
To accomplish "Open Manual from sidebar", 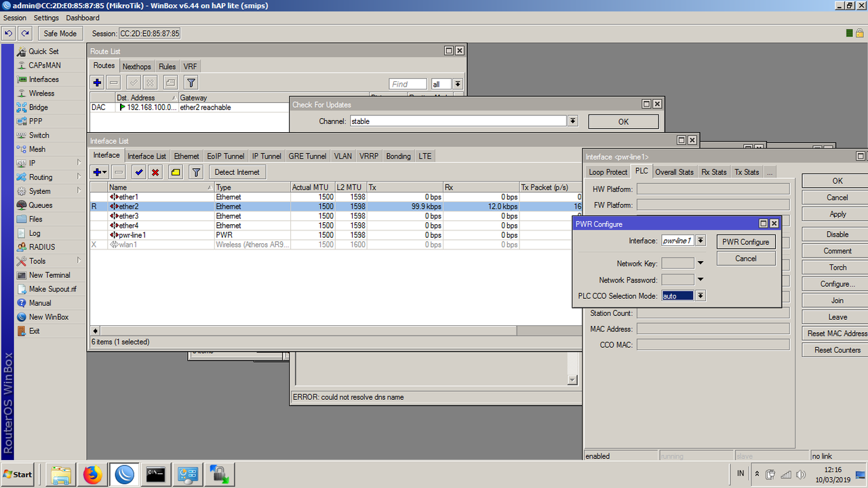I will coord(40,303).
